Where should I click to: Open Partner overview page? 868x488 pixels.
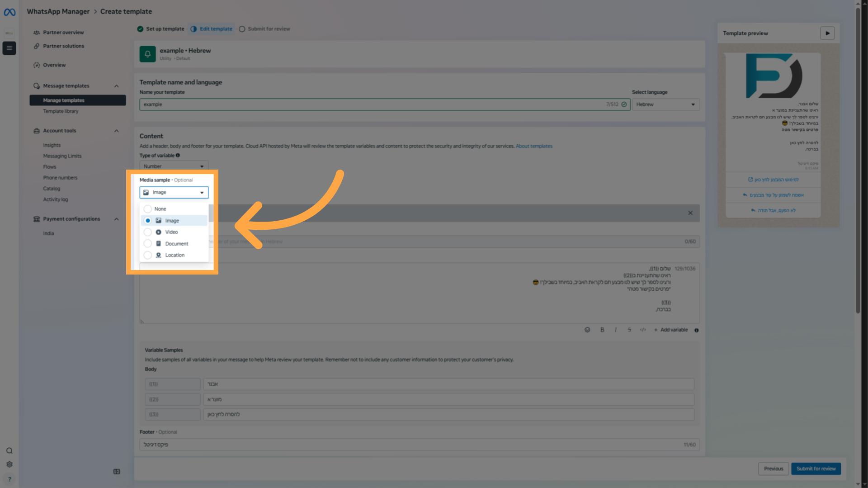(x=63, y=33)
